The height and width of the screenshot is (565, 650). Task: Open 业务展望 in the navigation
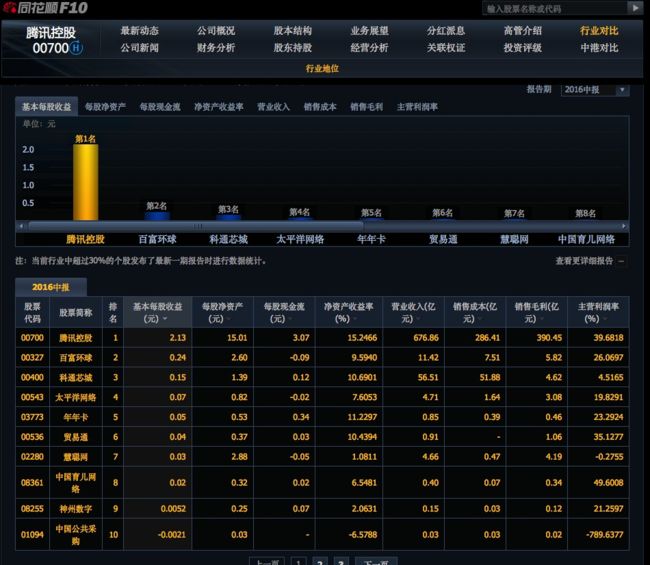pos(369,31)
